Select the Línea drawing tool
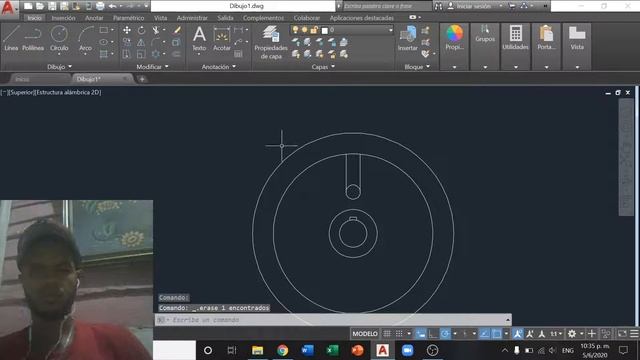Image resolution: width=640 pixels, height=360 pixels. (x=11, y=38)
